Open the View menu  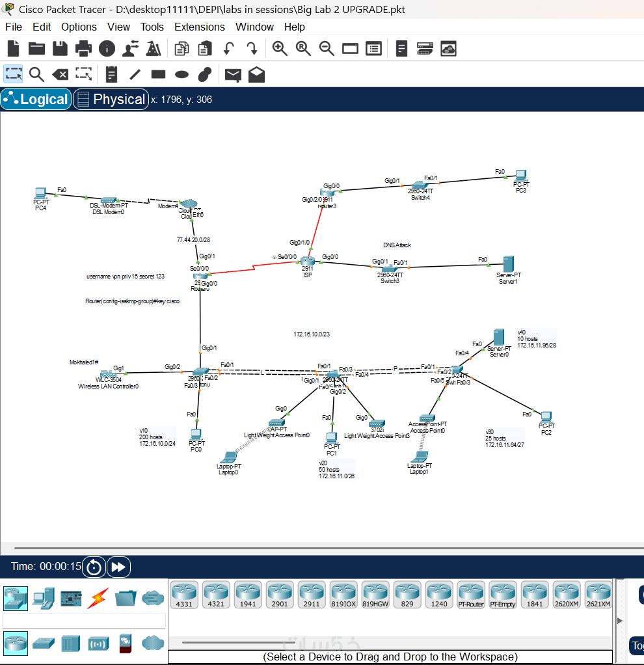click(118, 27)
